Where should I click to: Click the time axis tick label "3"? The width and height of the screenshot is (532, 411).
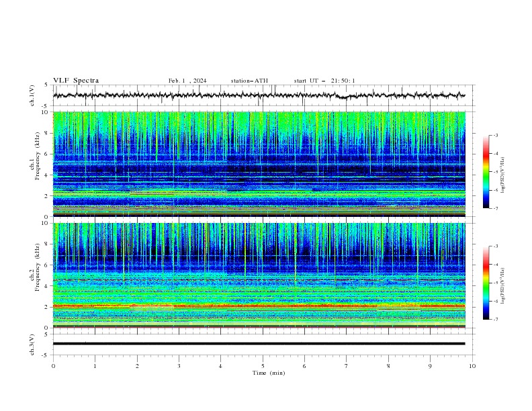(179, 366)
